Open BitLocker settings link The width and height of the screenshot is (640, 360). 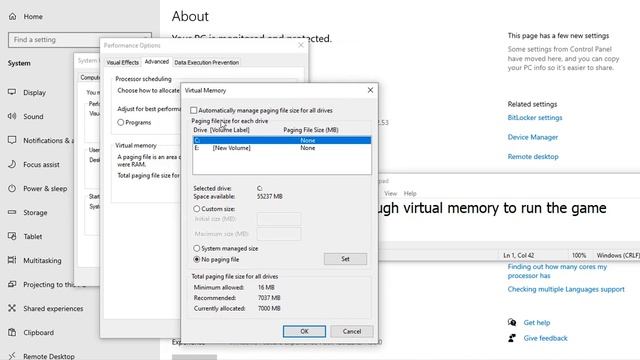tap(535, 118)
